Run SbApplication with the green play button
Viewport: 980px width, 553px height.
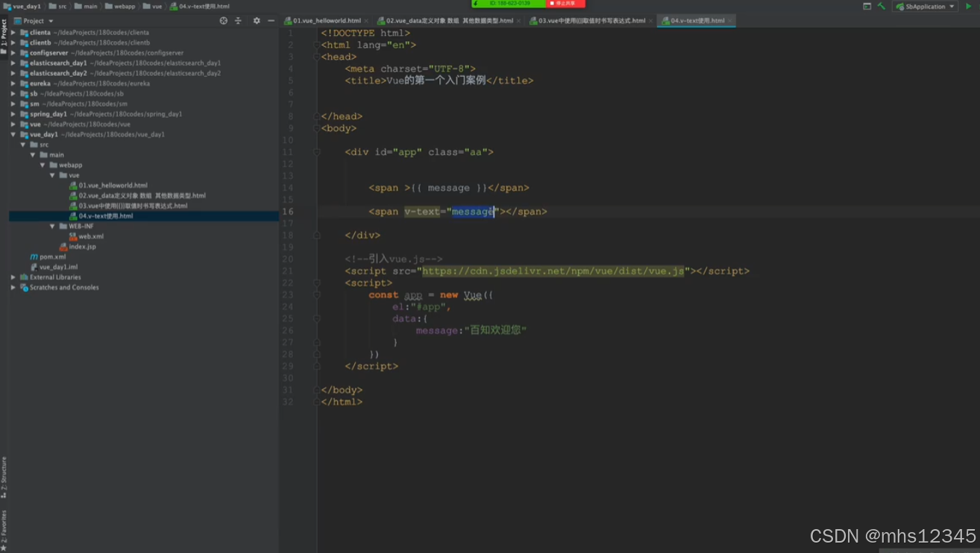(x=969, y=6)
